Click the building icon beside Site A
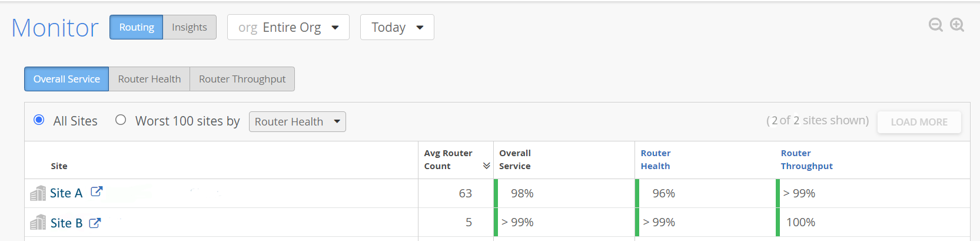 coord(38,193)
